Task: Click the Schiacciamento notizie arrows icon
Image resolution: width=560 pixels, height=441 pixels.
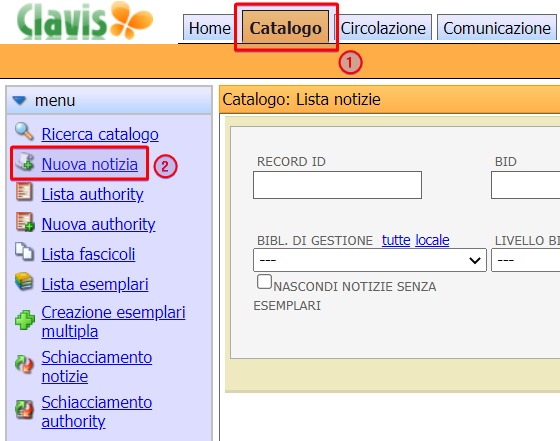Action: coord(24,365)
